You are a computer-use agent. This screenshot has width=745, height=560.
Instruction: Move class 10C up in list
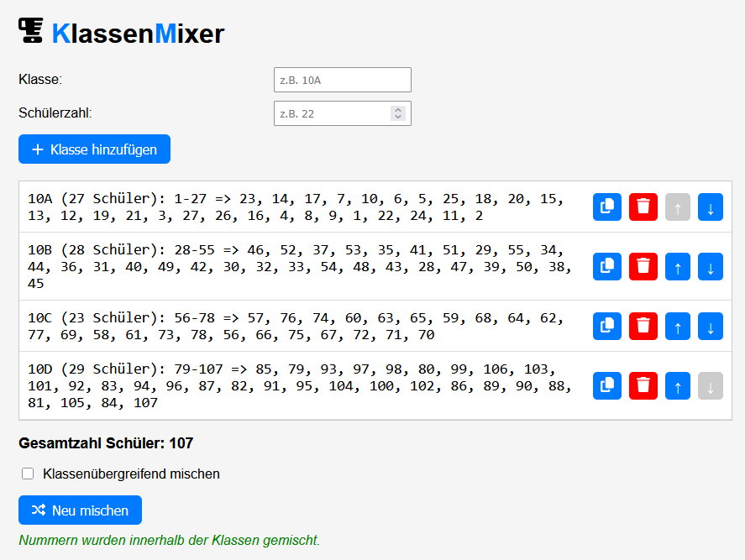point(678,327)
